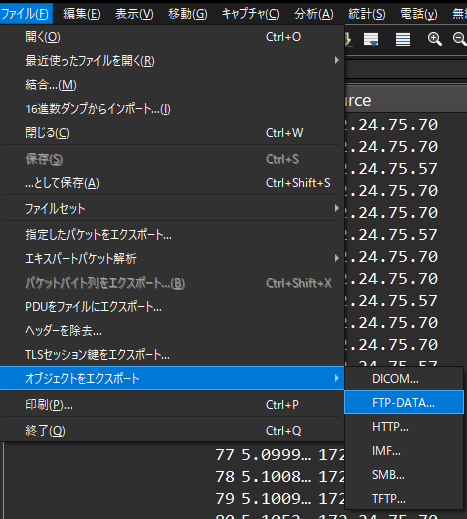Screen dimensions: 467x519
Task: Expand エキスパートパケット解析 submenu
Action: click(172, 258)
